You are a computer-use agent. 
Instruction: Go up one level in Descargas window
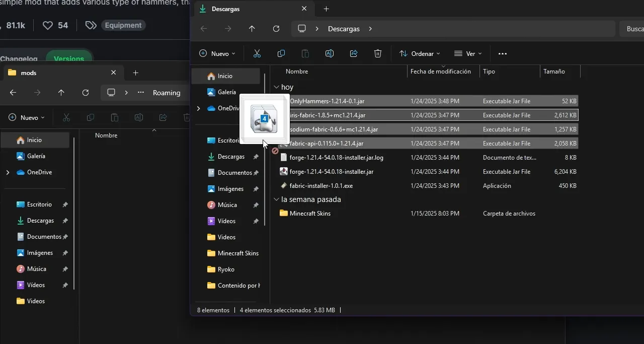pyautogui.click(x=252, y=29)
